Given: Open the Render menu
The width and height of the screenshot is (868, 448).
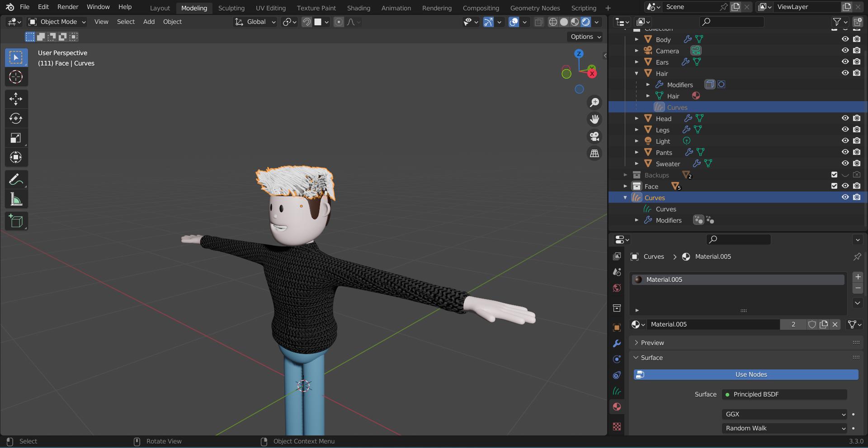Looking at the screenshot, I should coord(68,7).
